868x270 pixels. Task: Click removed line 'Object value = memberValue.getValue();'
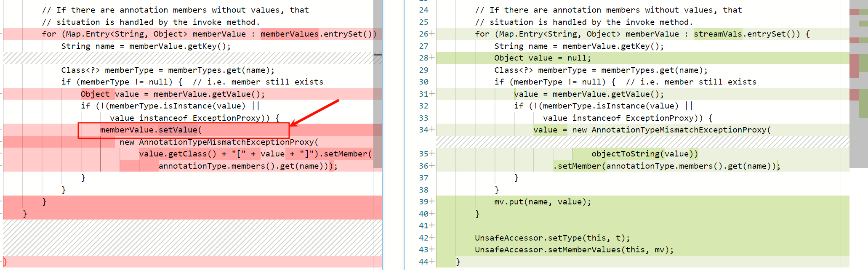(173, 94)
